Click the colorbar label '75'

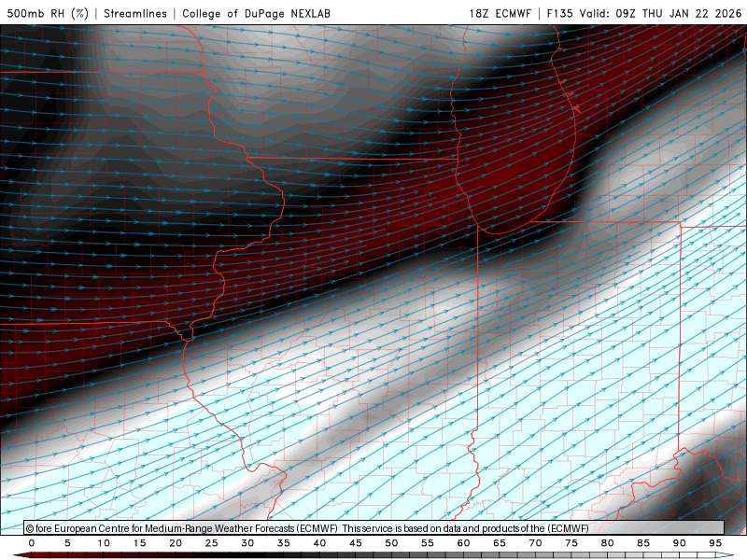coord(571,543)
